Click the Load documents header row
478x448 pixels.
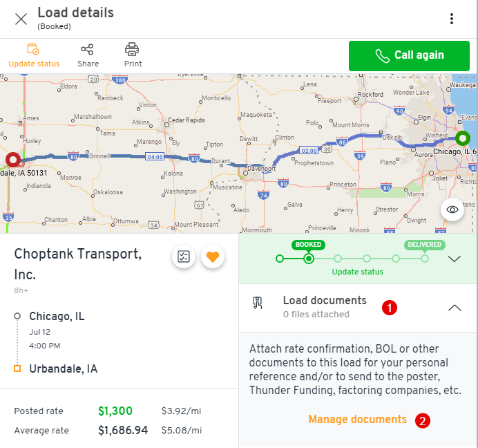(x=358, y=308)
